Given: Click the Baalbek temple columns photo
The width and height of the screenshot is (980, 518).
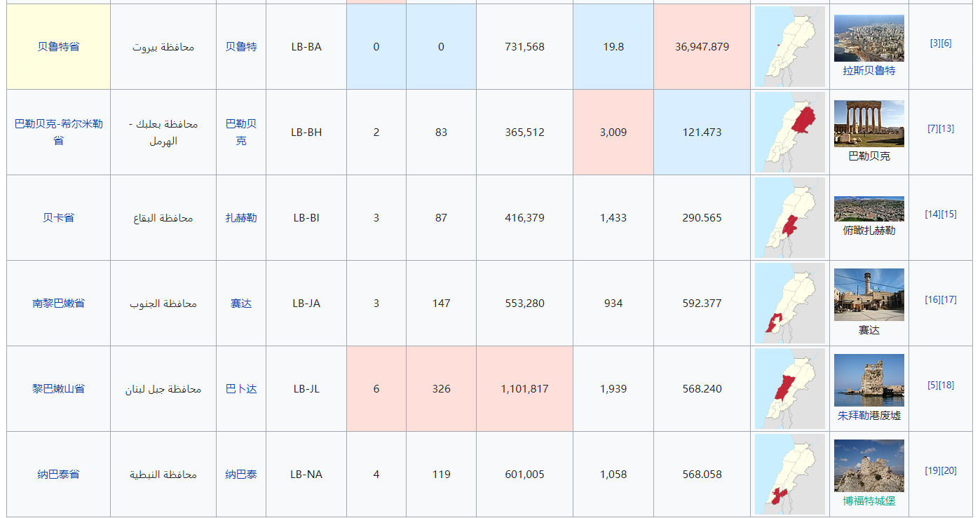Looking at the screenshot, I should (x=869, y=123).
